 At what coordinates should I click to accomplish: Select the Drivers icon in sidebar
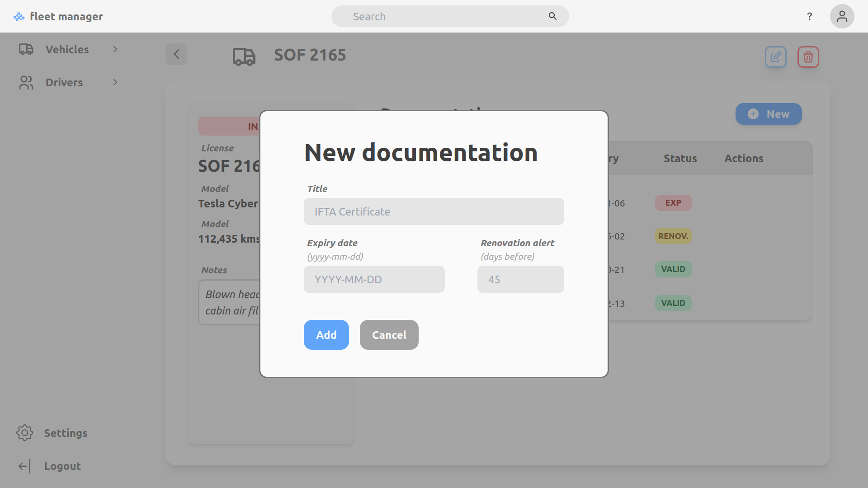tap(26, 82)
